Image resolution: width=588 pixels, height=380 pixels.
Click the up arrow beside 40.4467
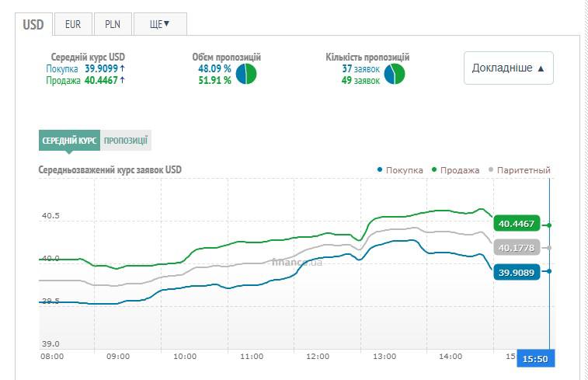[x=123, y=79]
